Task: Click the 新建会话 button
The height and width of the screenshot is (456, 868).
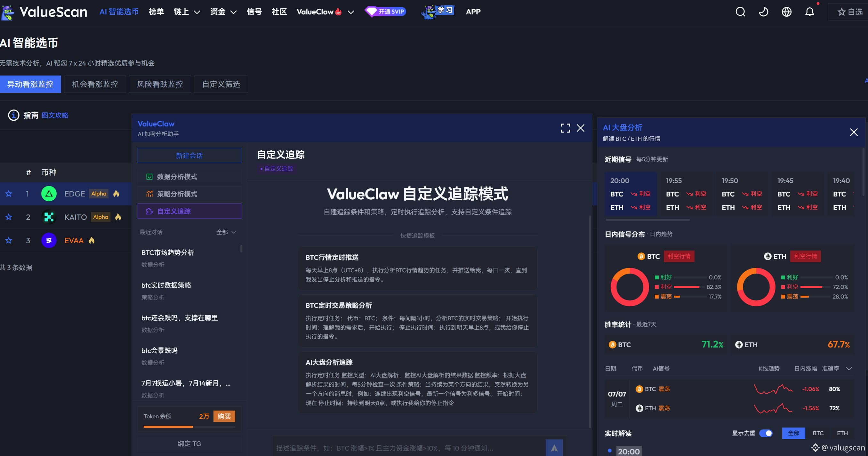Action: [x=189, y=156]
